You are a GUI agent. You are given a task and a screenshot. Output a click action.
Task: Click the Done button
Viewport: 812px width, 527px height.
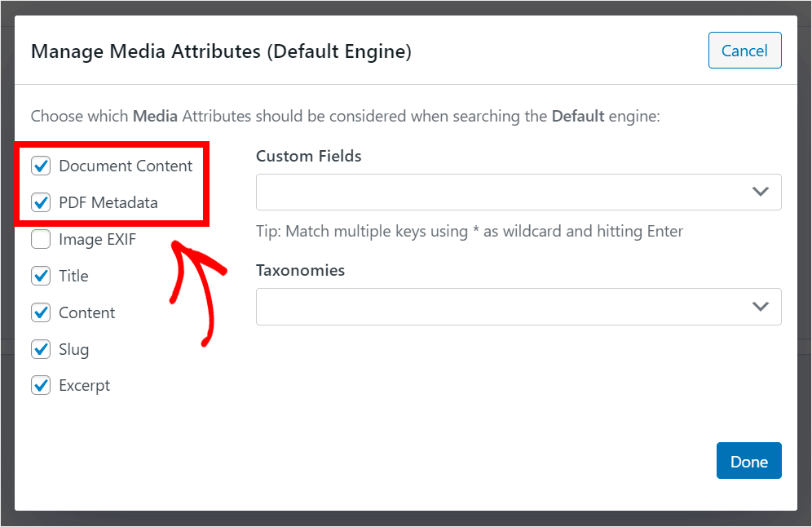coord(749,461)
